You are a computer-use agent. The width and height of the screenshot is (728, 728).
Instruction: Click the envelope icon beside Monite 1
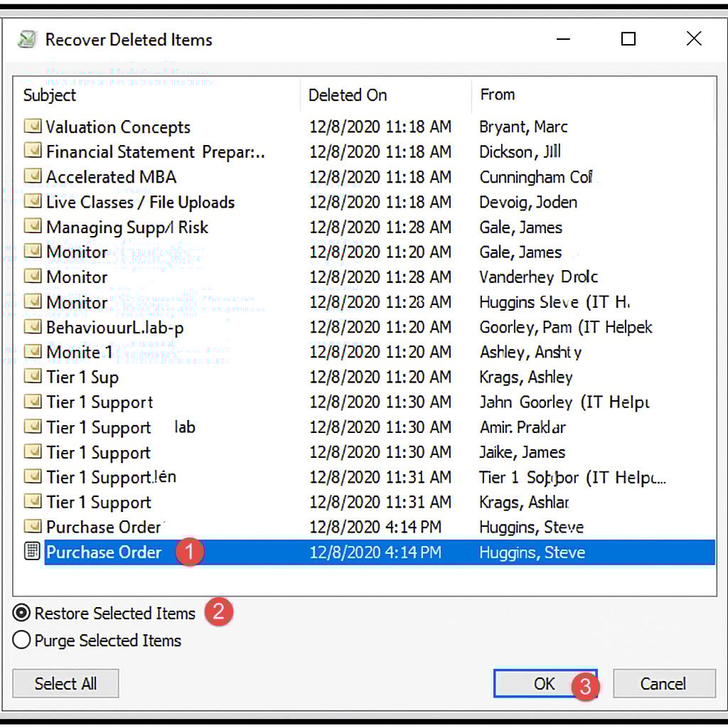click(x=33, y=351)
